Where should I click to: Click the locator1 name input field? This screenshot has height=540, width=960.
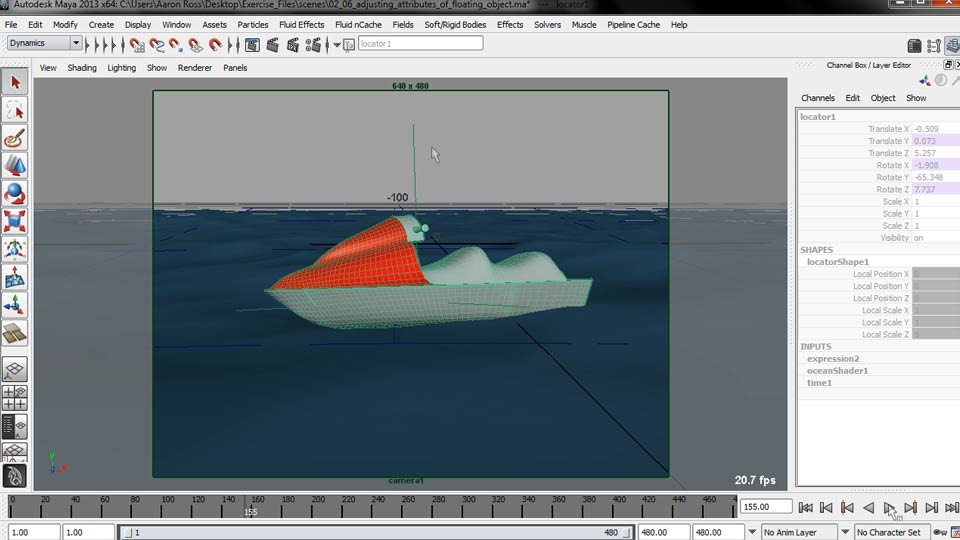pyautogui.click(x=420, y=43)
